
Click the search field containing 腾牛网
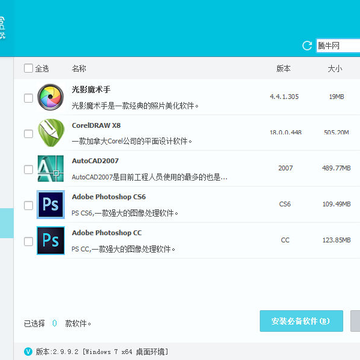[x=338, y=46]
